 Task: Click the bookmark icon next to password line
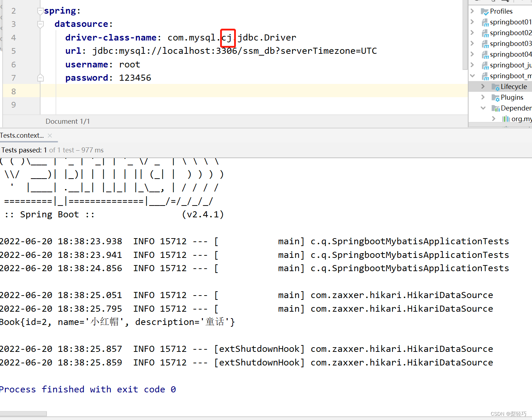click(x=40, y=77)
